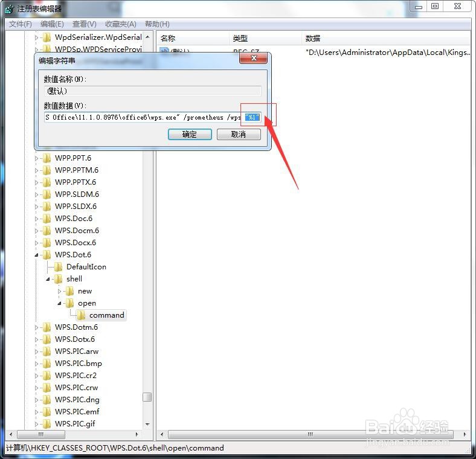Click tree pane scroll-down arrow
This screenshot has width=476, height=459.
147,425
